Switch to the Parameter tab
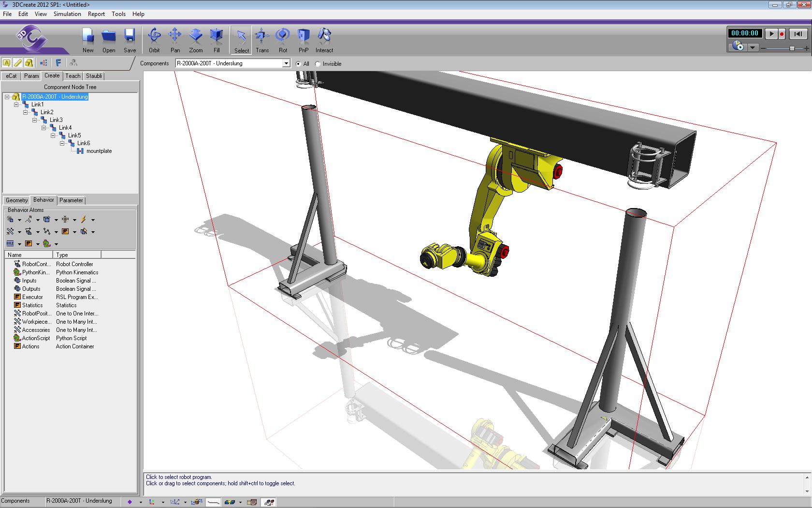Screen dimensions: 812x508 click(x=71, y=200)
